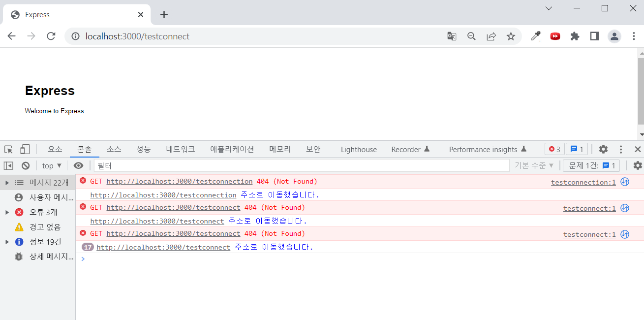The image size is (644, 320).
Task: Click the 문제 1건 issues button
Action: pos(591,165)
